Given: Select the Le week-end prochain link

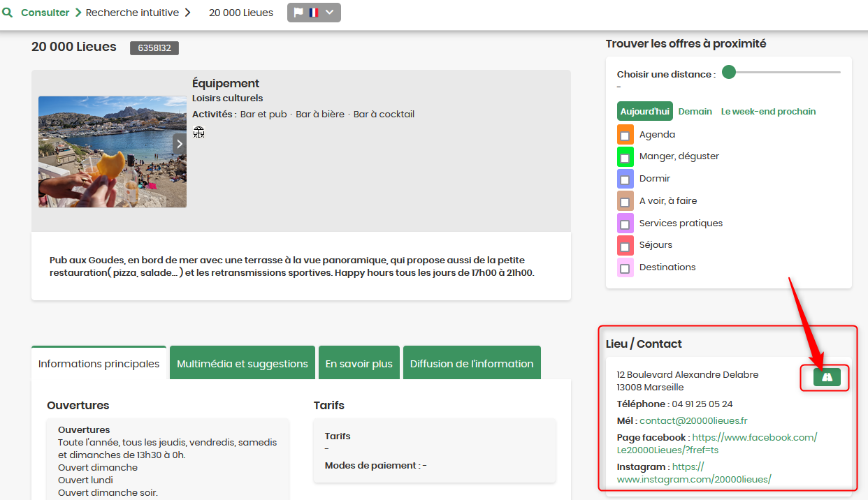Looking at the screenshot, I should click(x=768, y=111).
